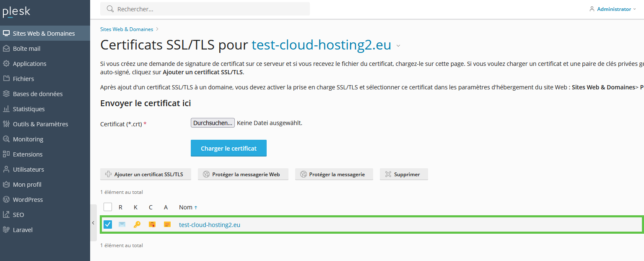Click the A column header
This screenshot has height=261, width=644.
[x=166, y=207]
